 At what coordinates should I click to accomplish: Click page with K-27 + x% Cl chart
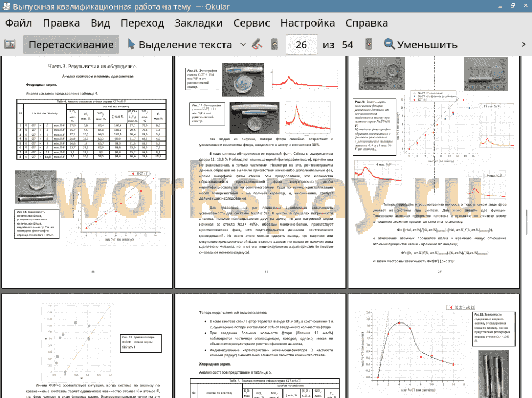[434, 346]
